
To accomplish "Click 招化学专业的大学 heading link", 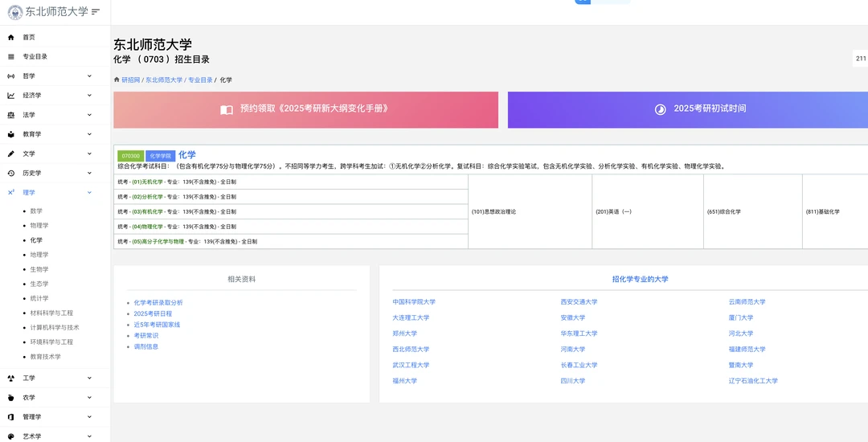I will pyautogui.click(x=640, y=280).
